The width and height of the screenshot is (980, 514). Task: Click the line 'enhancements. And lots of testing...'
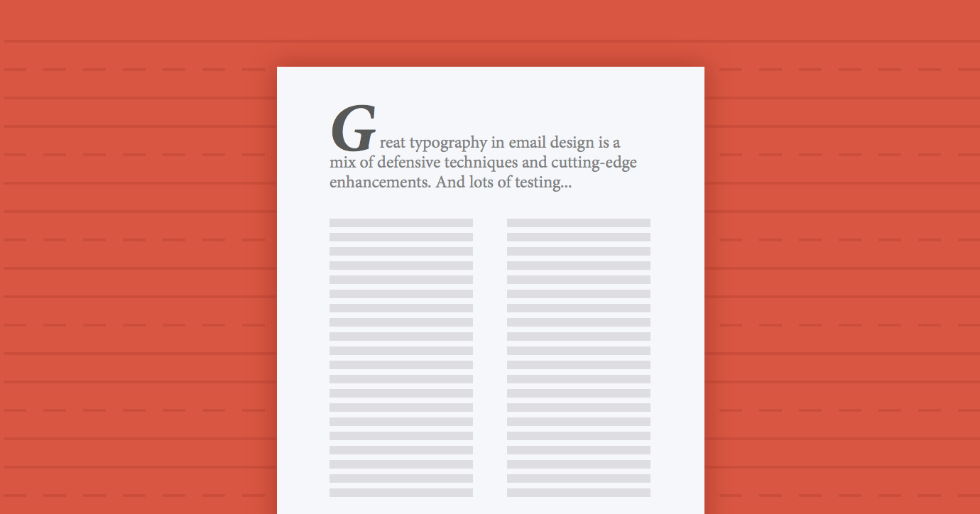[450, 182]
